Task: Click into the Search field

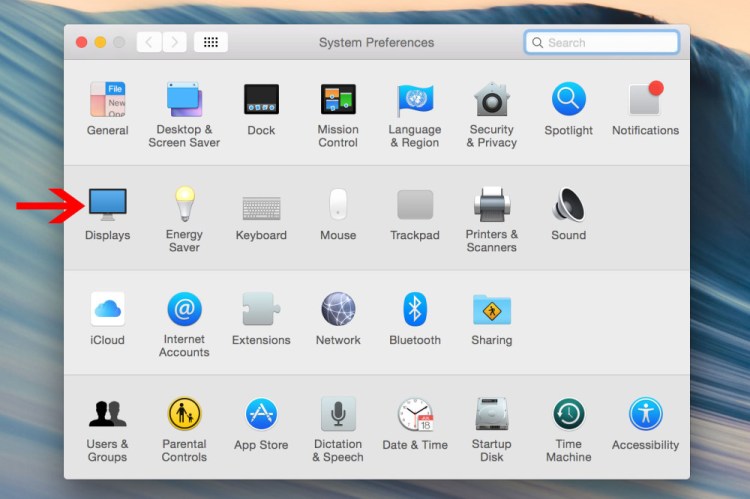Action: 602,42
